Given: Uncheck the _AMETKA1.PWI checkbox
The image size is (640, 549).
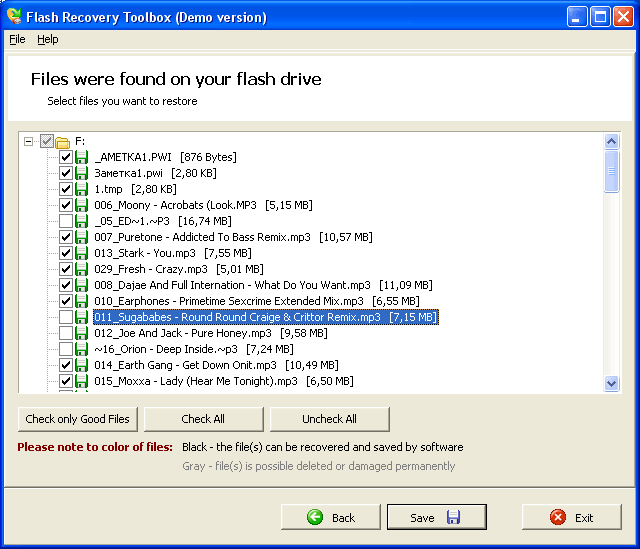Looking at the screenshot, I should (66, 157).
